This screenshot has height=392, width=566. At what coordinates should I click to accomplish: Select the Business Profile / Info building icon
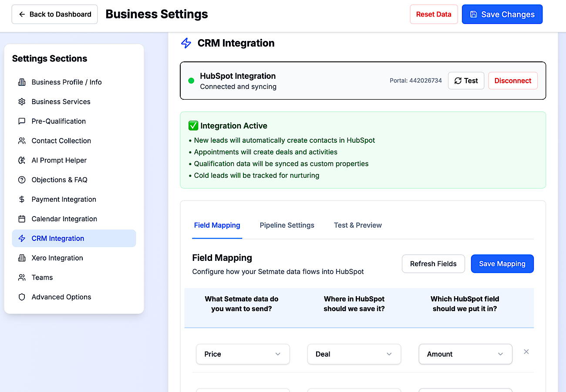tap(22, 82)
